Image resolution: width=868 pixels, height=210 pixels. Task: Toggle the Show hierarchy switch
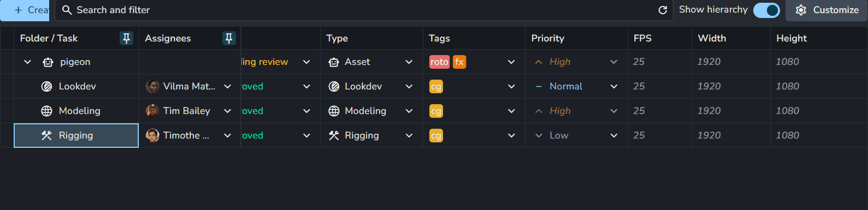click(766, 10)
